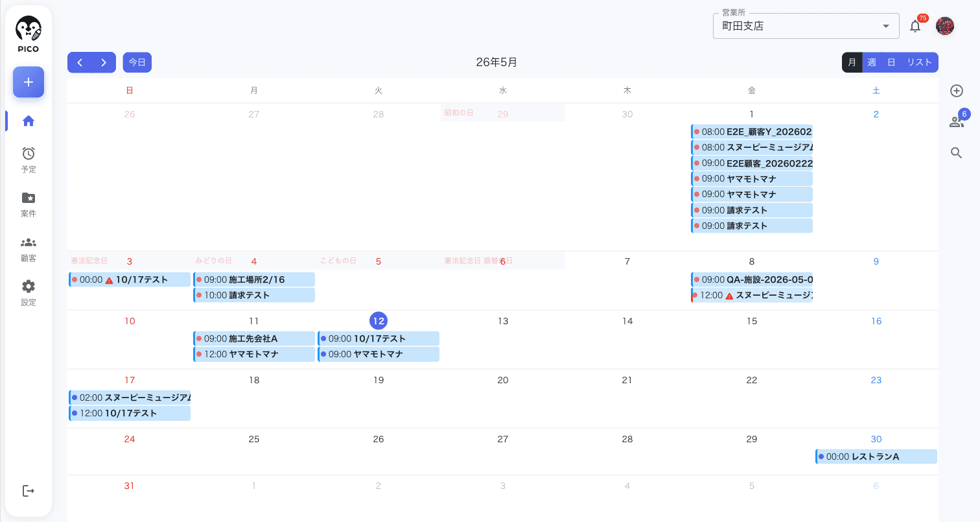Open 09:00 ヤマモトマナ event on May 12
The width and height of the screenshot is (980, 522).
pyautogui.click(x=379, y=354)
